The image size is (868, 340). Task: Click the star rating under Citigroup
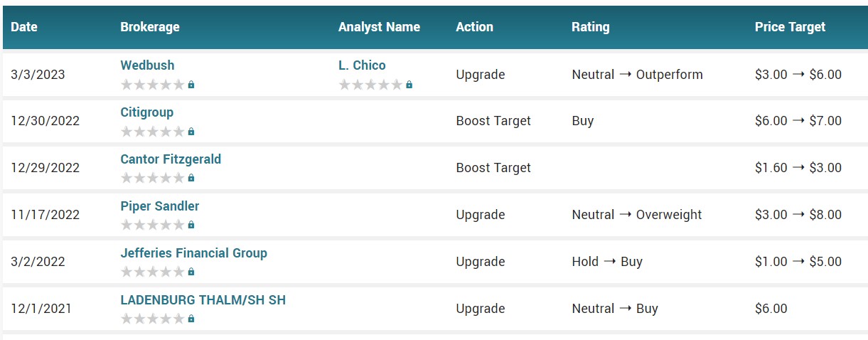pos(152,132)
